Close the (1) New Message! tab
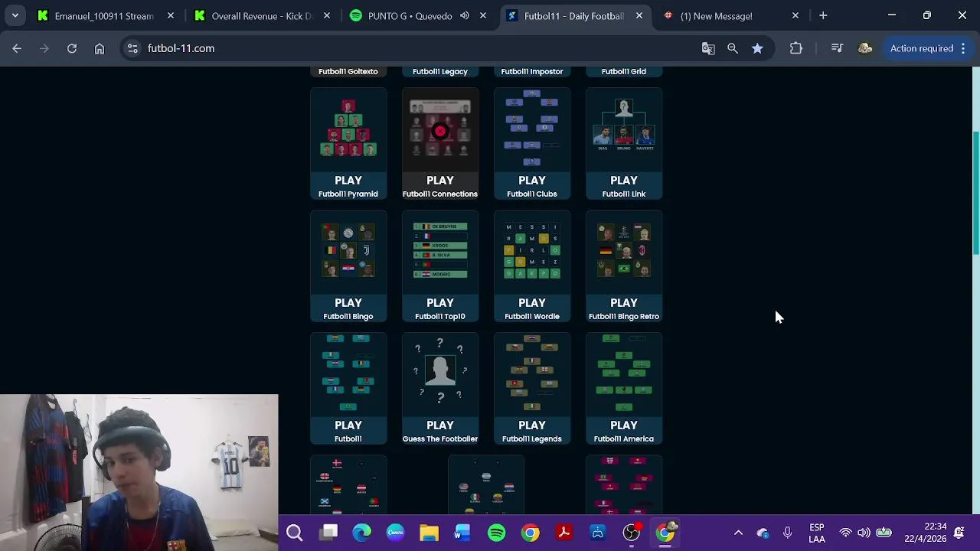This screenshot has height=551, width=980. click(795, 15)
